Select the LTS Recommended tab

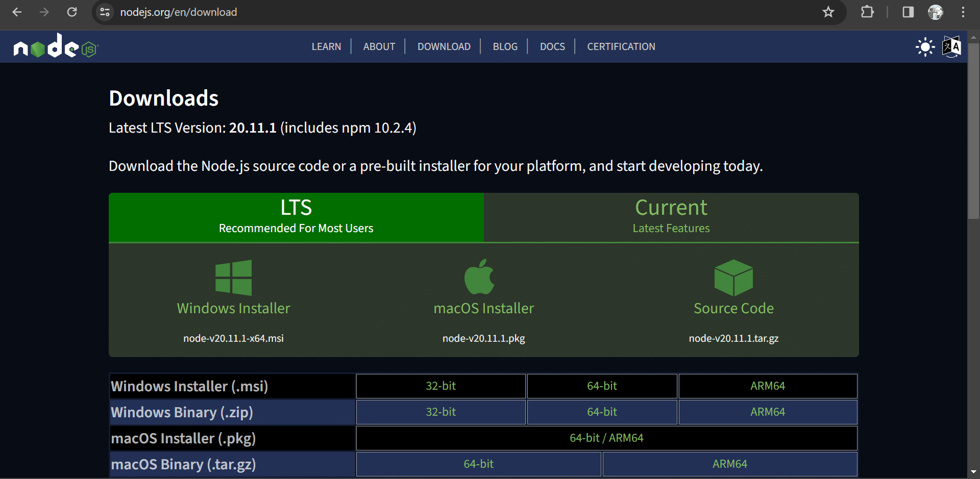click(296, 217)
